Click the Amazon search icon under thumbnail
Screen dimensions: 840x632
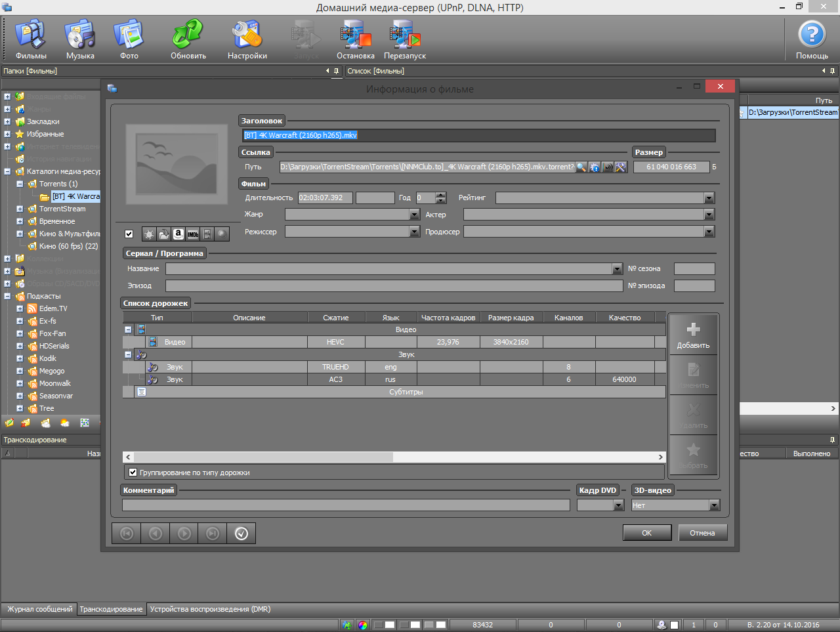[x=178, y=234]
